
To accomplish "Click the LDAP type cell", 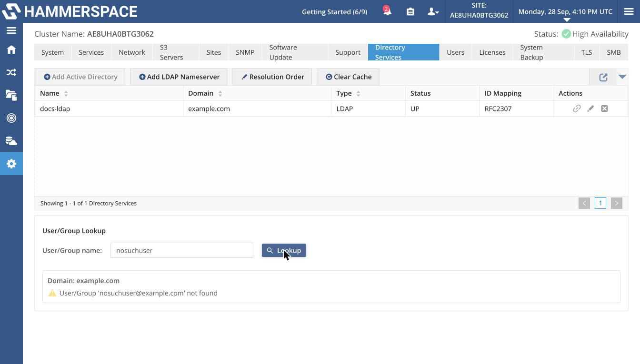I will [x=369, y=108].
